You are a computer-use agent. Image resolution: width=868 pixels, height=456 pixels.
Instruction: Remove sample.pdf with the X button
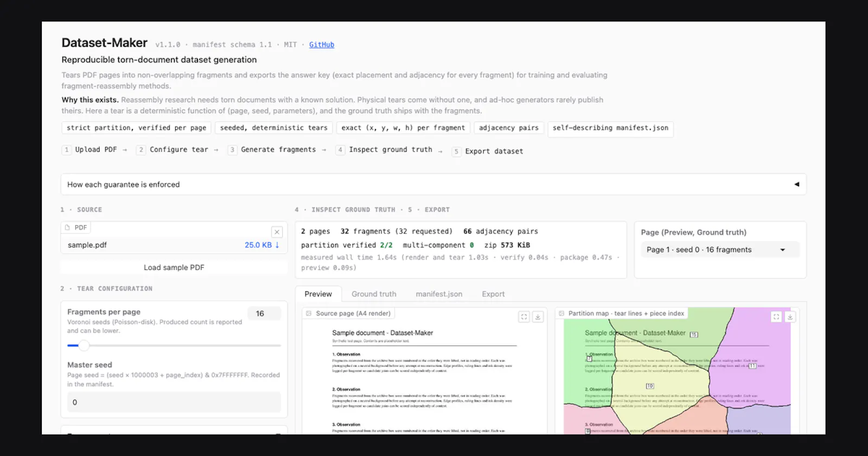pos(277,232)
